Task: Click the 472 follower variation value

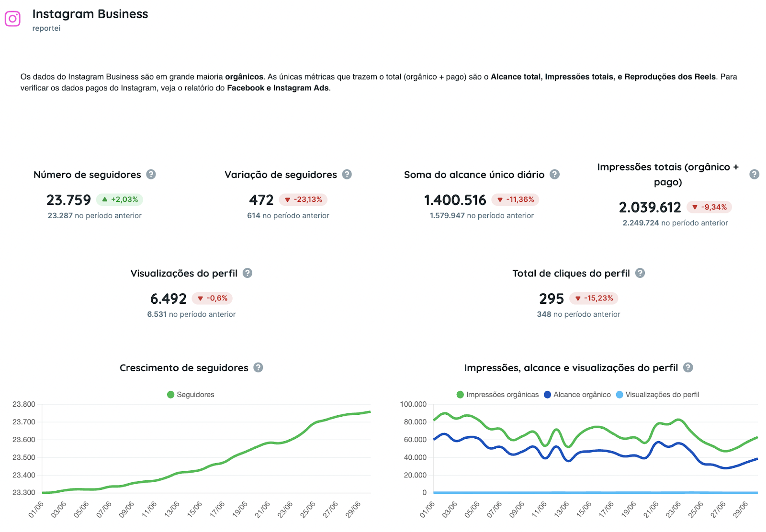Action: point(261,200)
